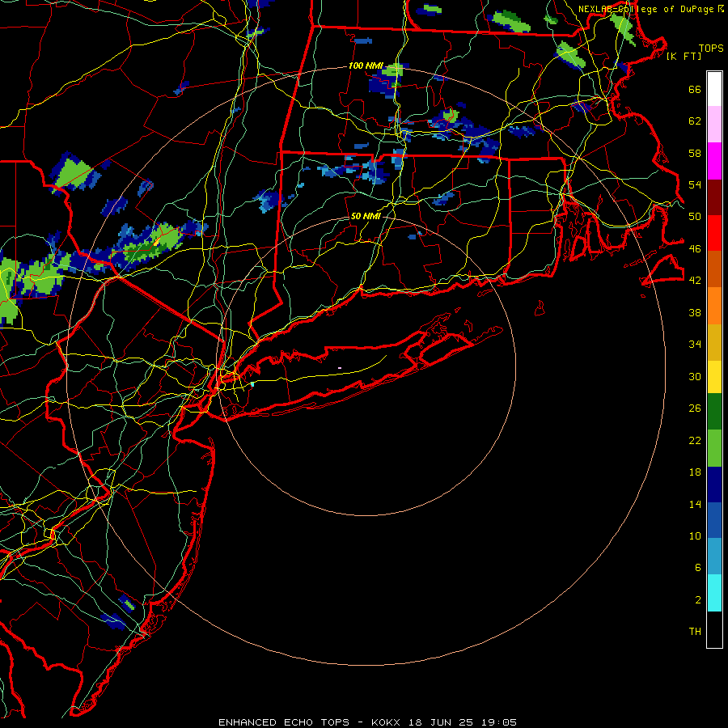Pick the burnt orange 46 kft swatch
The image size is (728, 728).
pos(714,269)
